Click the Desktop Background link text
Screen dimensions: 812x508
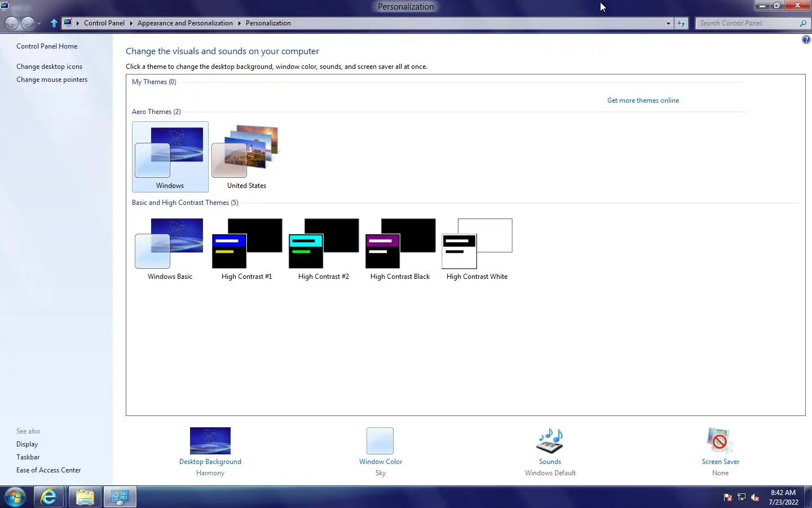tap(210, 462)
